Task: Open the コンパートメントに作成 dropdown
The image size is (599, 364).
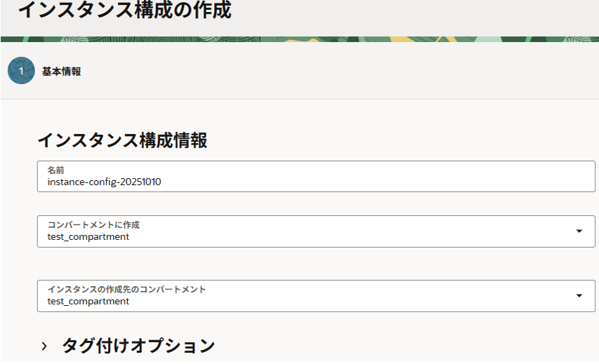Action: tap(316, 231)
